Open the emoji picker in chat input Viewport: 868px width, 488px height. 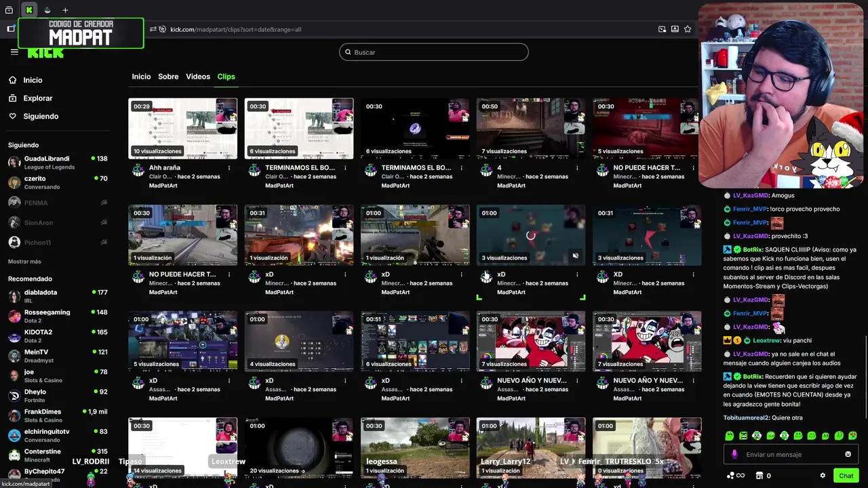pos(848,455)
